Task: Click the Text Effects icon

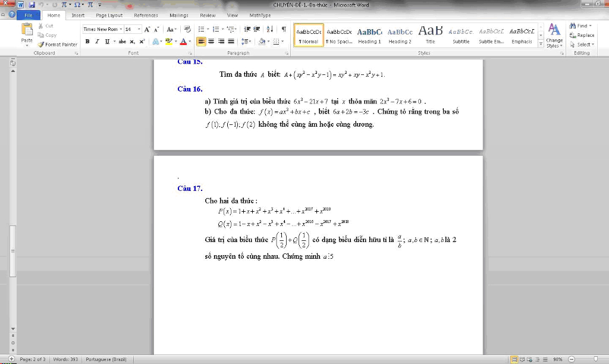Action: [155, 42]
